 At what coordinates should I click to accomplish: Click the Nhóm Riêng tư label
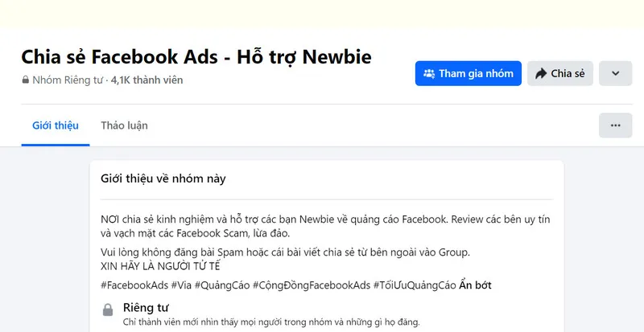68,80
